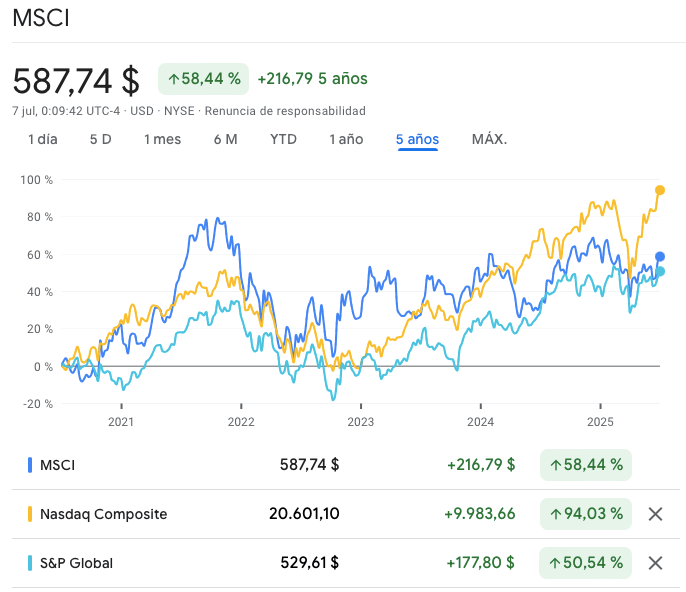Show the 1 año chart range

346,139
